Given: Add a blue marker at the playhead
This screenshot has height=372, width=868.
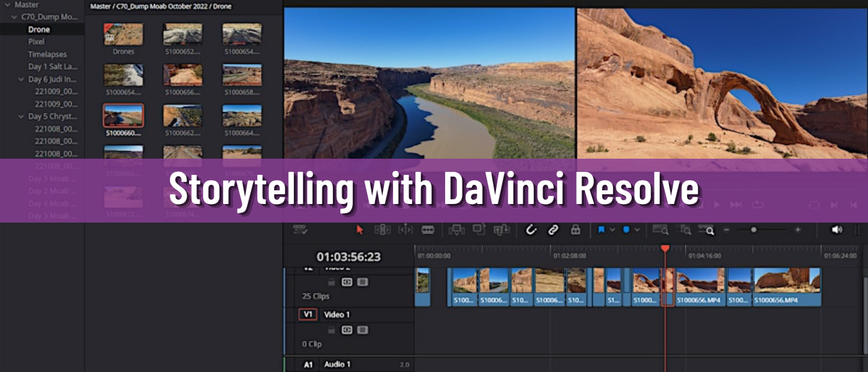Looking at the screenshot, I should coord(626,229).
